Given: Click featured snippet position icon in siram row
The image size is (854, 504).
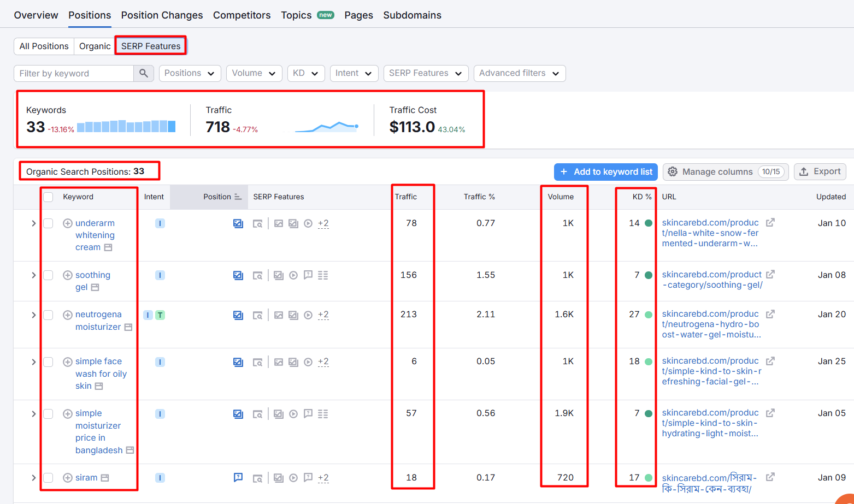Looking at the screenshot, I should [238, 477].
